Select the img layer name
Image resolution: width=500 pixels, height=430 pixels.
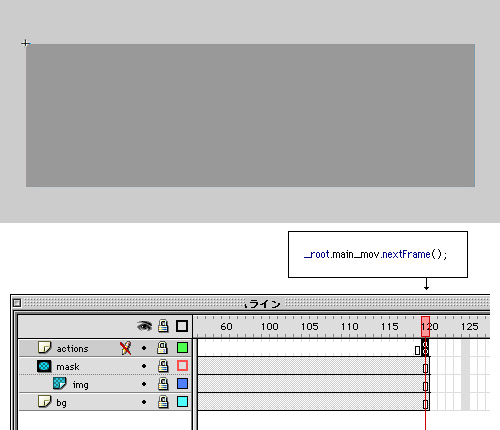coord(81,385)
